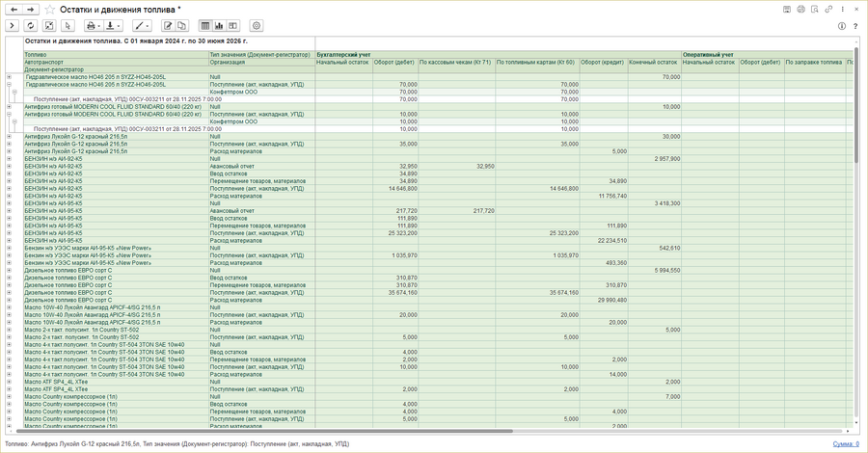Click the Автотранспорт header cell
The image size is (868, 453).
click(116, 63)
